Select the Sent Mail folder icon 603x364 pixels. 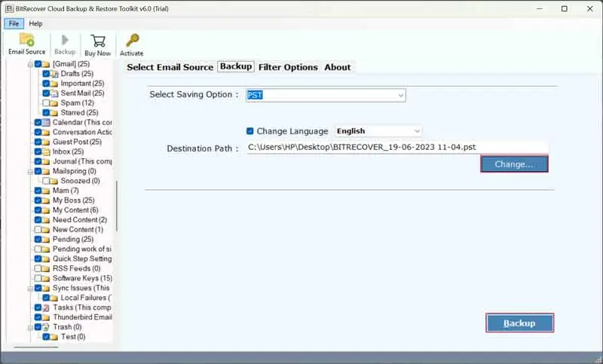[54, 93]
